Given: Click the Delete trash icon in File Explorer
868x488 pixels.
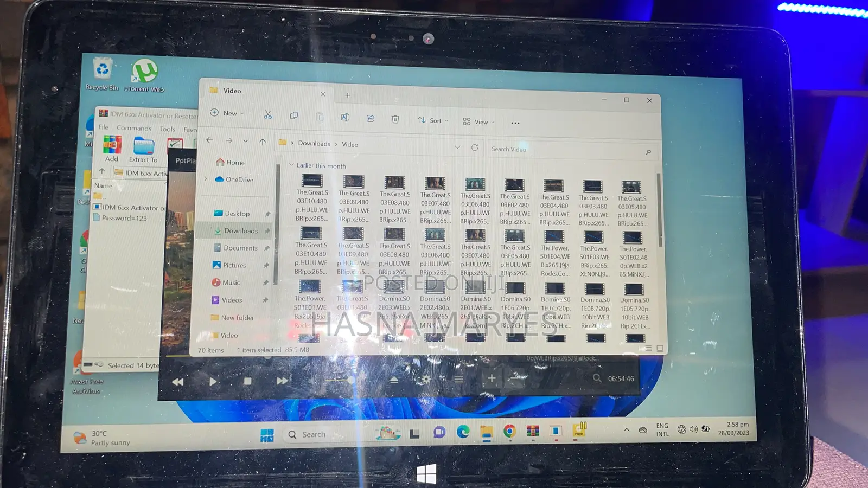Looking at the screenshot, I should click(395, 119).
